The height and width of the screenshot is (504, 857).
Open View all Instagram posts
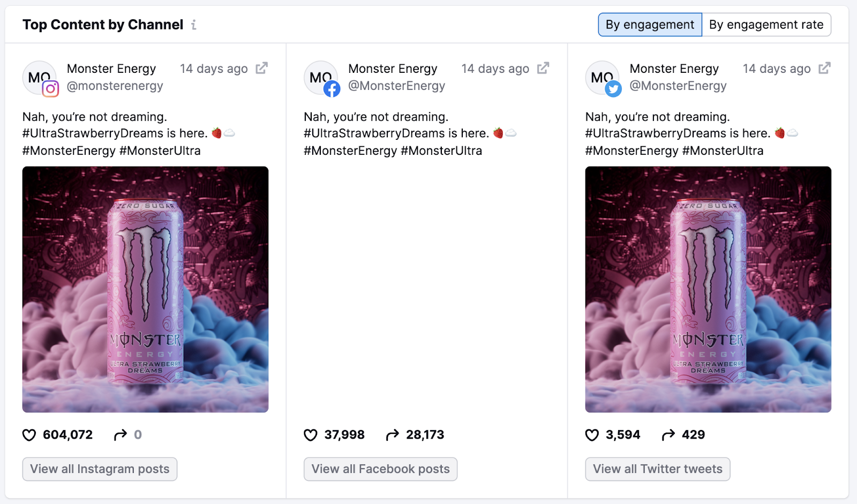(x=100, y=469)
